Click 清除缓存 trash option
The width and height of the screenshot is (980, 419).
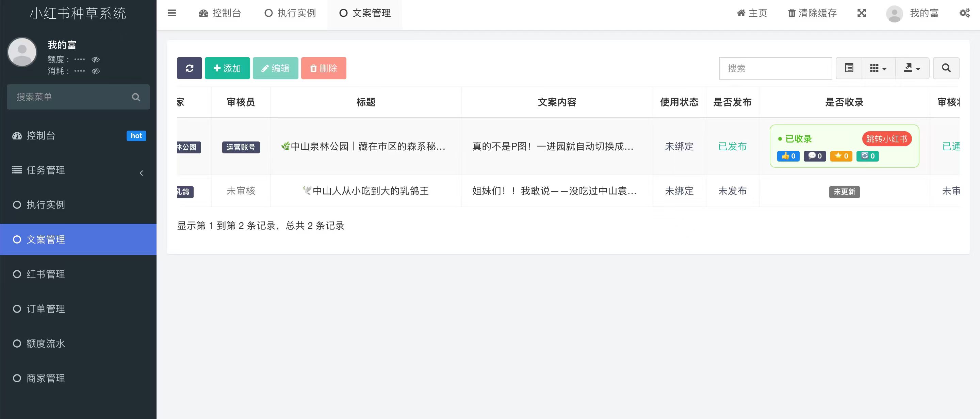(x=812, y=13)
